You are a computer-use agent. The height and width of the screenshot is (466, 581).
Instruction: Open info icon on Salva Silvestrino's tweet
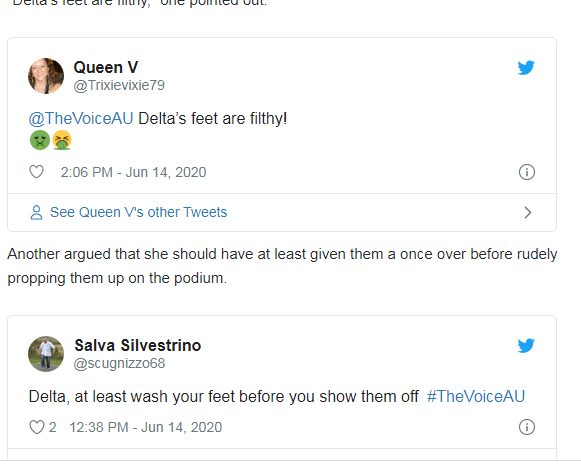click(527, 427)
